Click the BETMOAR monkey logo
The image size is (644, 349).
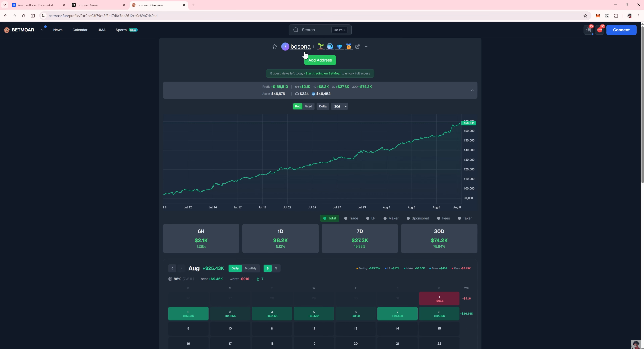(7, 30)
